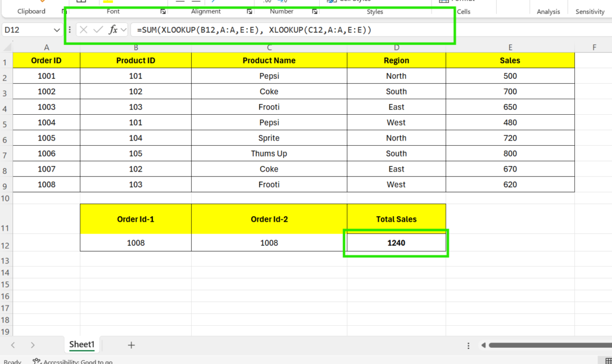Select Pepsi cell in row 2
Viewport: 612px width, 364px height.
click(270, 76)
